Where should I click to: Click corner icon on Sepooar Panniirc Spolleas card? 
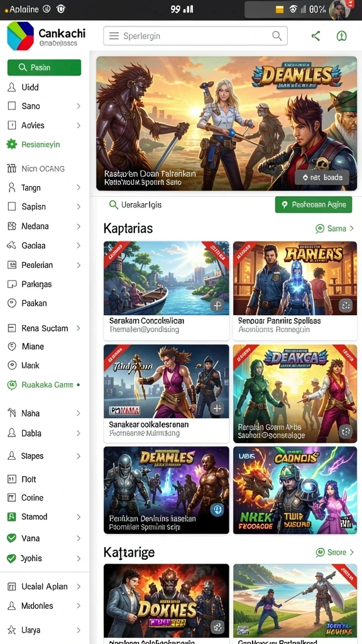coord(346,306)
